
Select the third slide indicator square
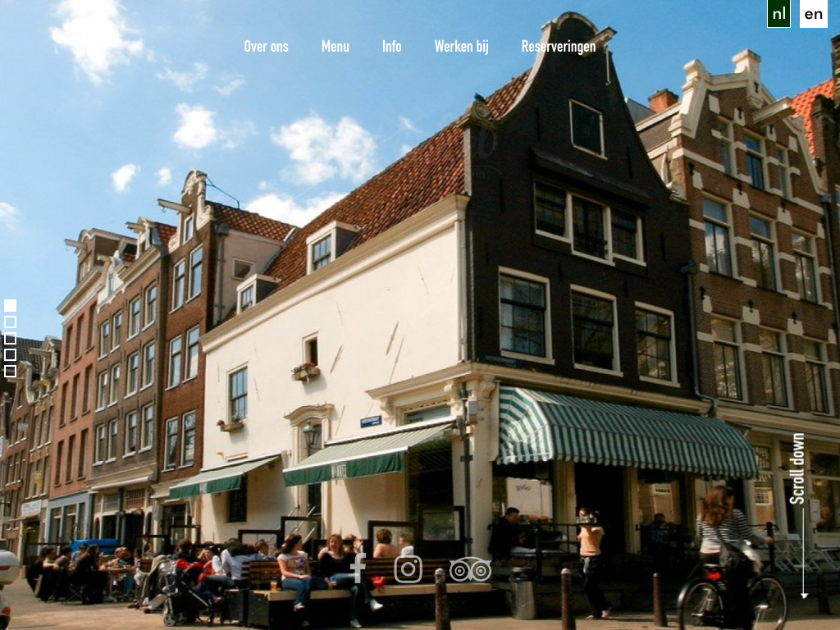tap(10, 339)
